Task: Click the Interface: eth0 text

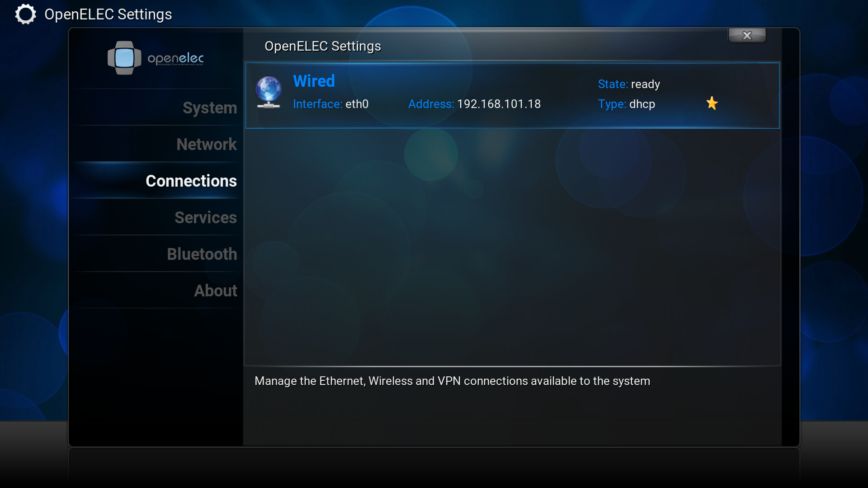Action: pos(331,104)
